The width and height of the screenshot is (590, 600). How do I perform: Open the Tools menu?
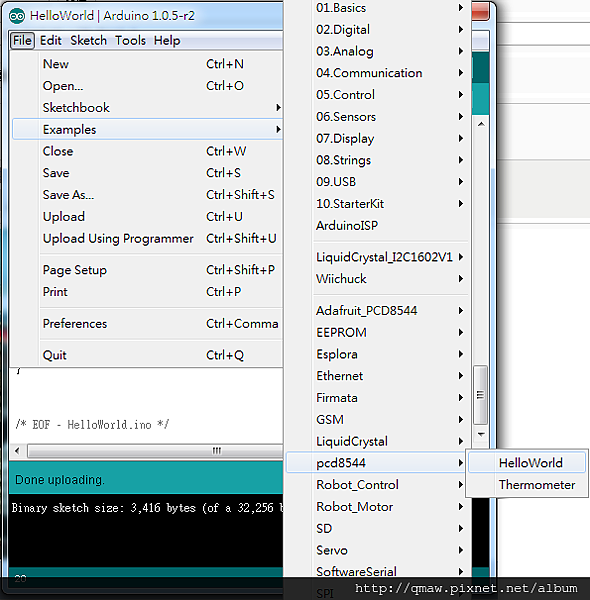tap(130, 40)
